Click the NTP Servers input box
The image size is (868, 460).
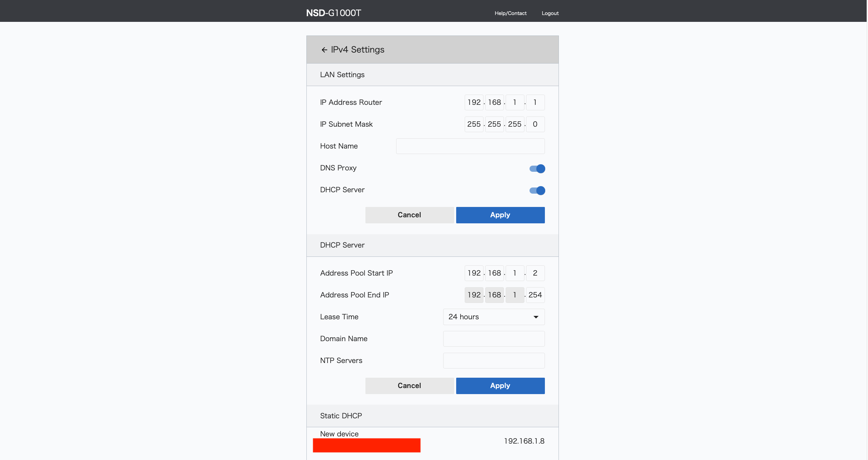click(x=493, y=361)
